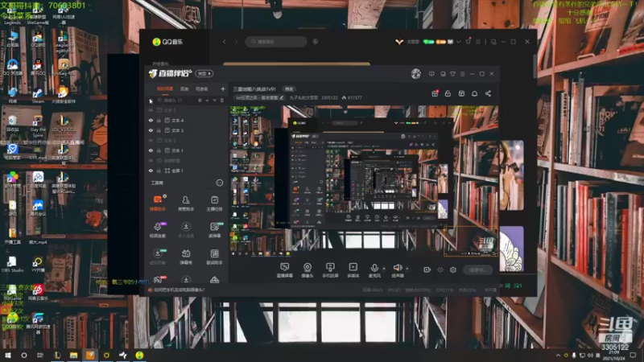
Task: Select the 全屏 1 layer row
Action: click(187, 171)
